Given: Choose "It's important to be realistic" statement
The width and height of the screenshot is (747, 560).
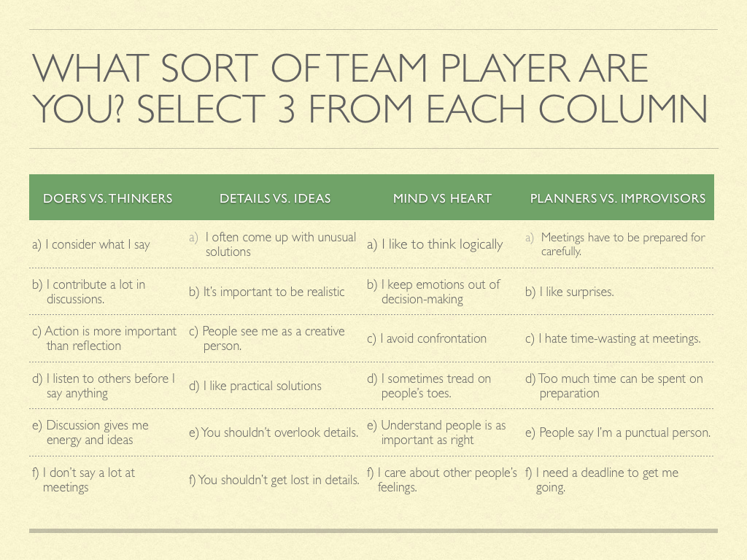Looking at the screenshot, I should point(267,292).
